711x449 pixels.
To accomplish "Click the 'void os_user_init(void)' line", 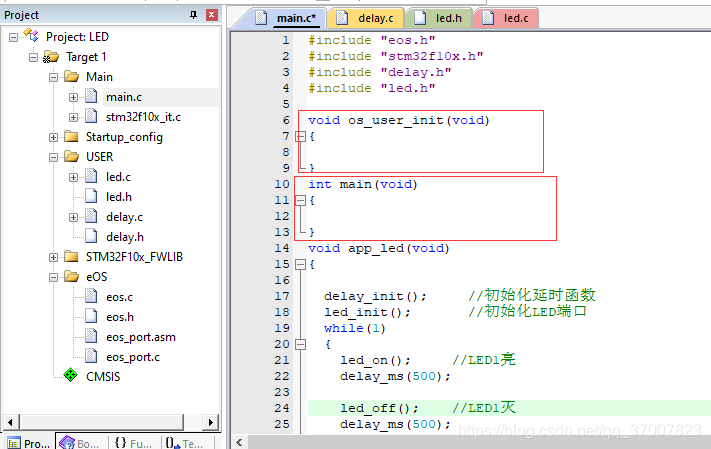I will tap(399, 120).
